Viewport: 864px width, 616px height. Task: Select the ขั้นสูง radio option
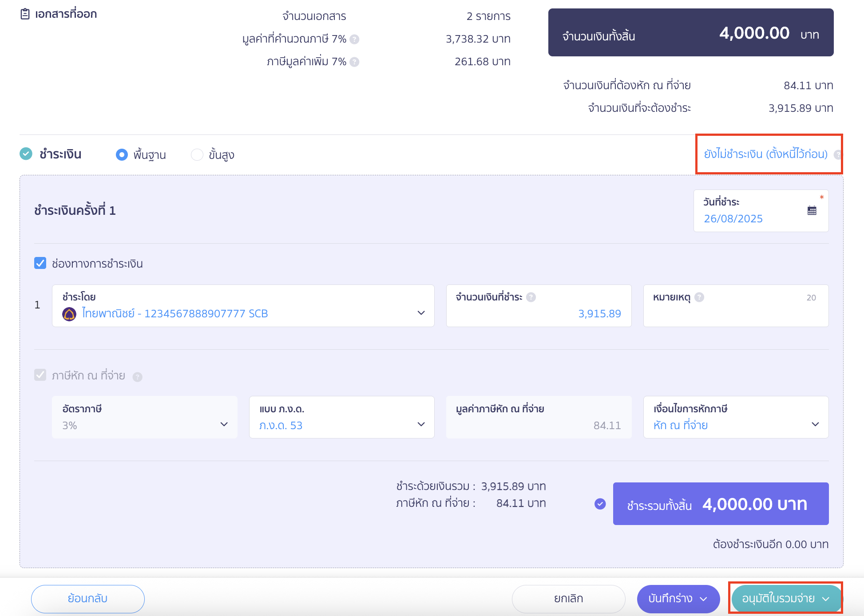click(197, 154)
